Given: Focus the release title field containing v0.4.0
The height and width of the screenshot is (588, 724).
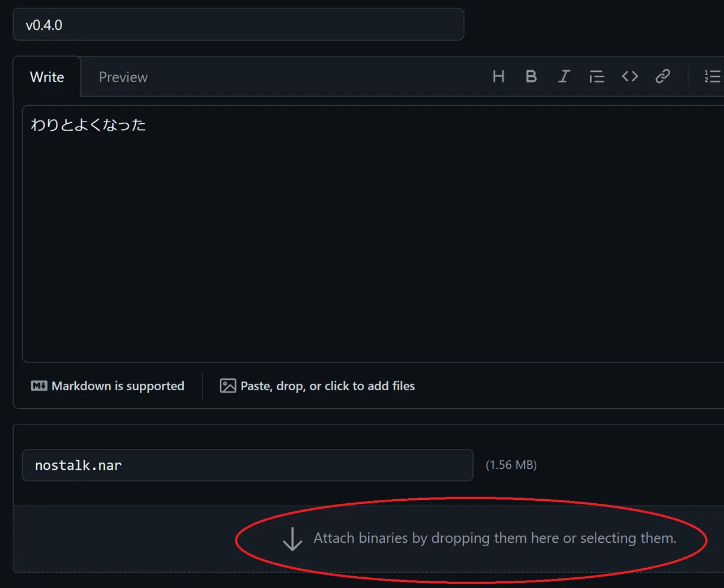Looking at the screenshot, I should (238, 25).
